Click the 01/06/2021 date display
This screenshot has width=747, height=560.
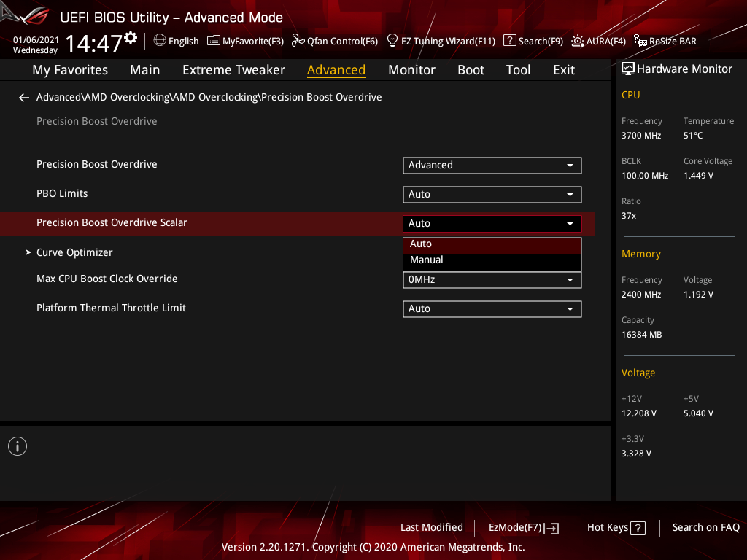tap(36, 40)
